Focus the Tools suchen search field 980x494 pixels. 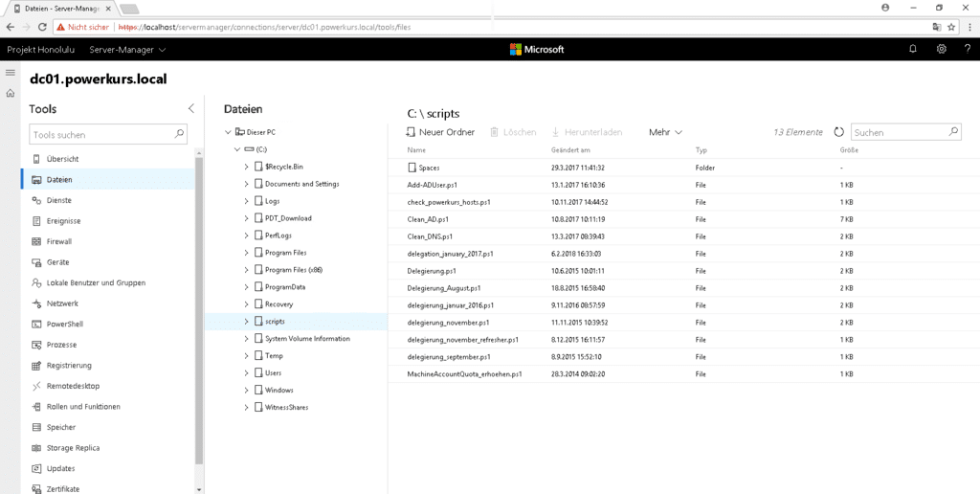(x=107, y=134)
